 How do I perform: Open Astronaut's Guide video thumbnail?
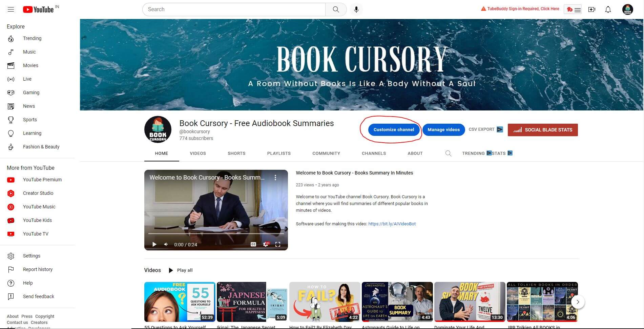point(397,302)
